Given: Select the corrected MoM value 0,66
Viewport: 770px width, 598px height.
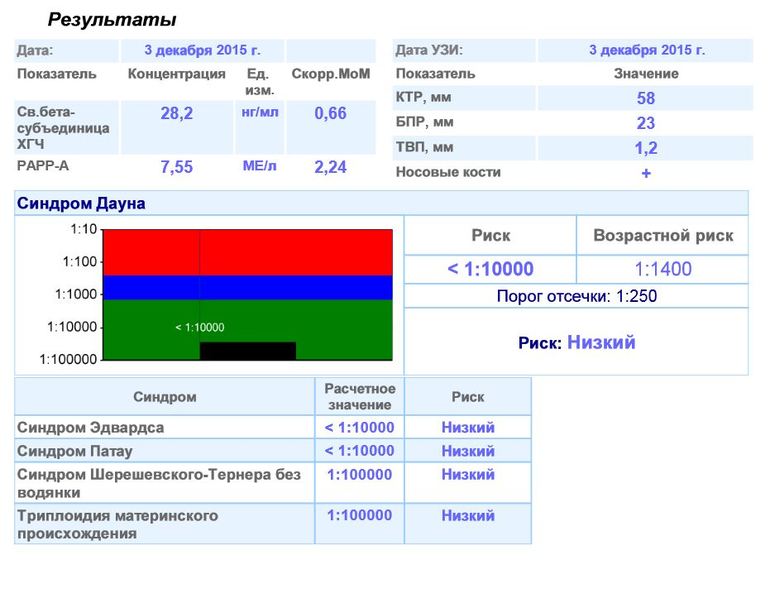Looking at the screenshot, I should tap(330, 113).
